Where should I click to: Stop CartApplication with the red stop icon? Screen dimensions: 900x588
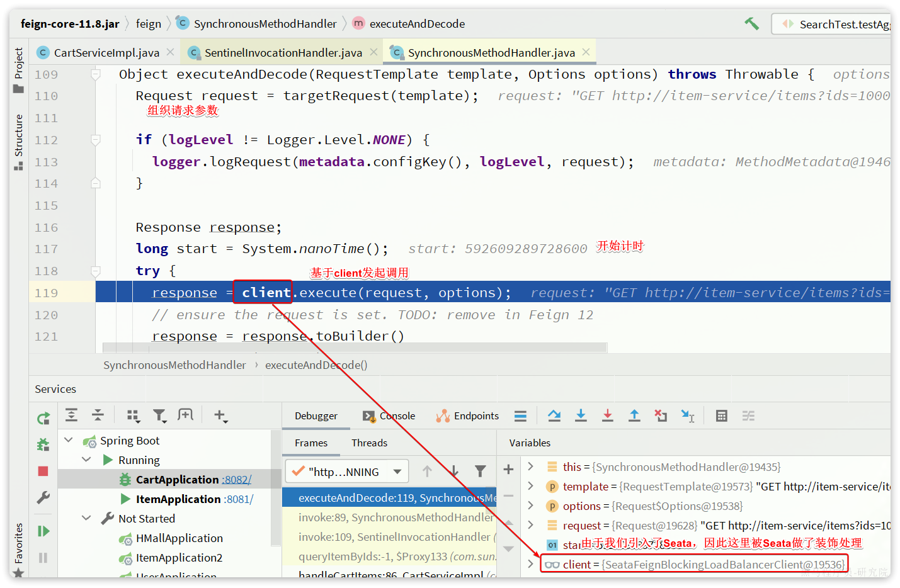[43, 470]
